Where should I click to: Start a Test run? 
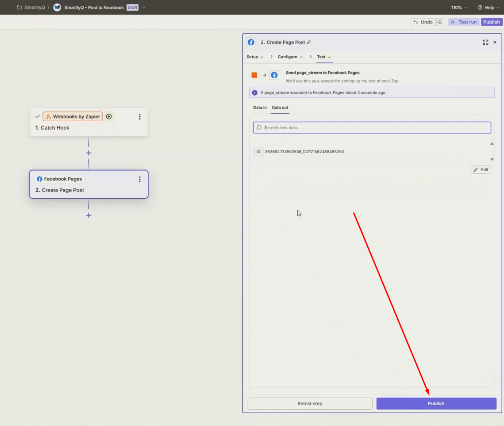[x=464, y=22]
